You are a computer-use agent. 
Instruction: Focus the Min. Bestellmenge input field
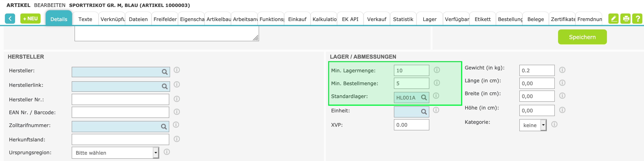(411, 83)
